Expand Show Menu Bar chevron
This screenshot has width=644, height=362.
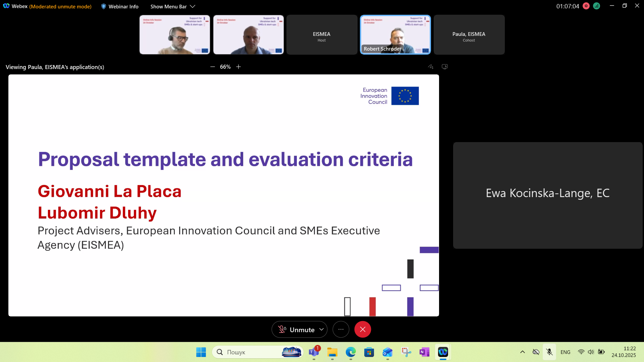[193, 6]
